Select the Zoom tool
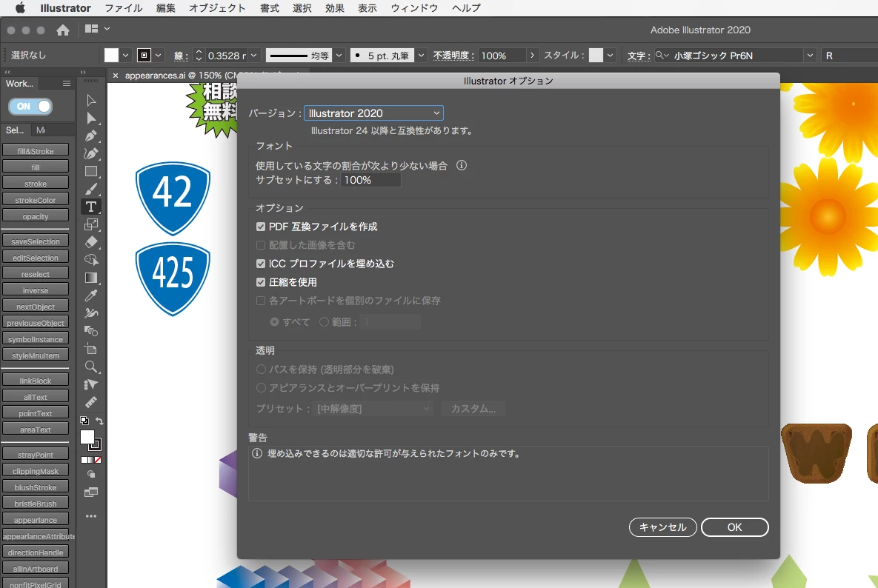The width and height of the screenshot is (878, 588). pos(91,367)
